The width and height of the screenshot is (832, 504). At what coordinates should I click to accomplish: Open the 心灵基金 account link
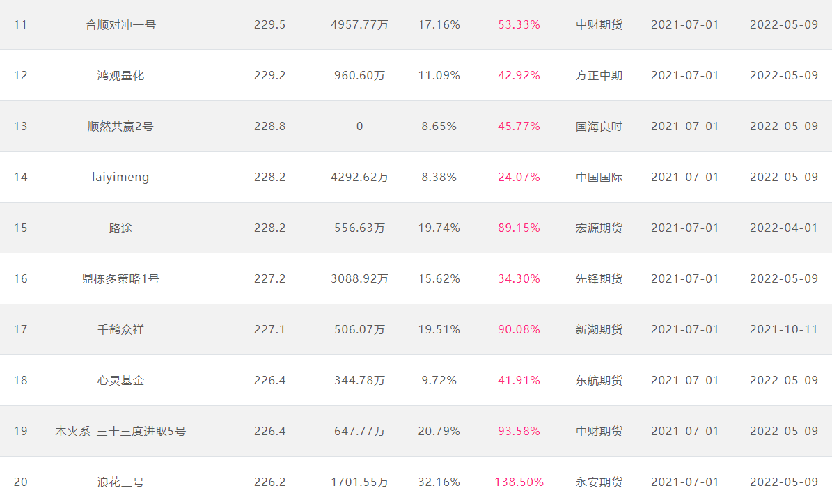point(120,381)
